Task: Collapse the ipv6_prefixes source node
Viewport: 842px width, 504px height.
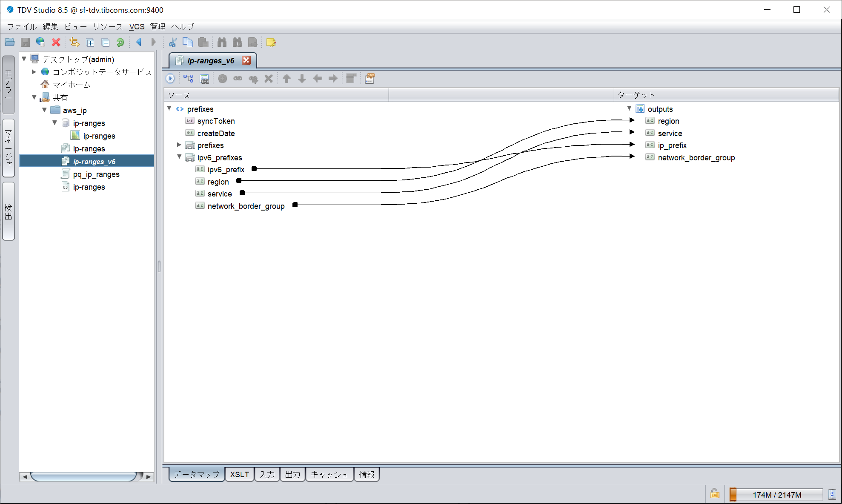Action: [179, 157]
